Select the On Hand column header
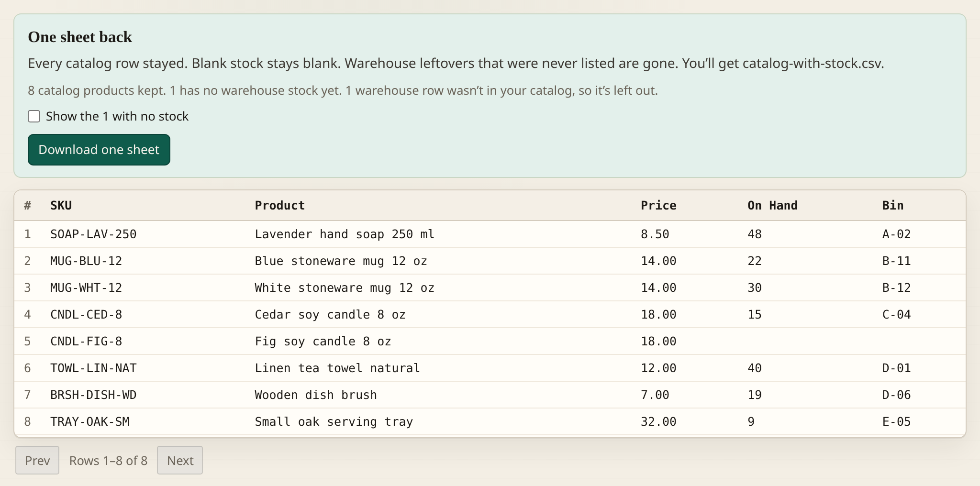 click(x=772, y=206)
